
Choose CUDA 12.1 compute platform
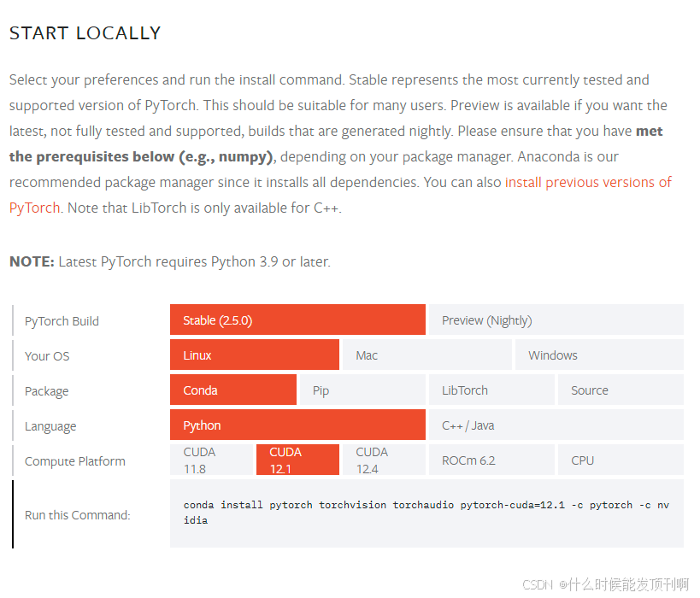(x=297, y=460)
